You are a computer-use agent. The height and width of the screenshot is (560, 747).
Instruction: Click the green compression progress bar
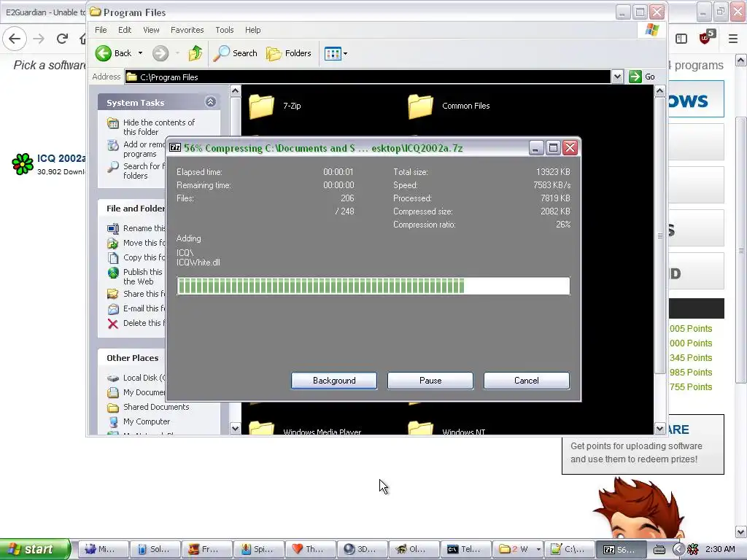[x=373, y=286]
